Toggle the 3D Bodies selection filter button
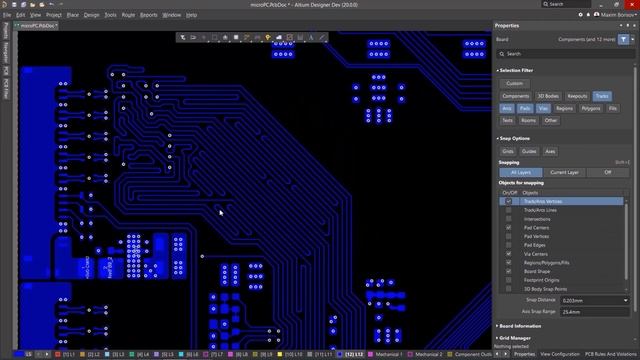640x360 pixels. 548,96
